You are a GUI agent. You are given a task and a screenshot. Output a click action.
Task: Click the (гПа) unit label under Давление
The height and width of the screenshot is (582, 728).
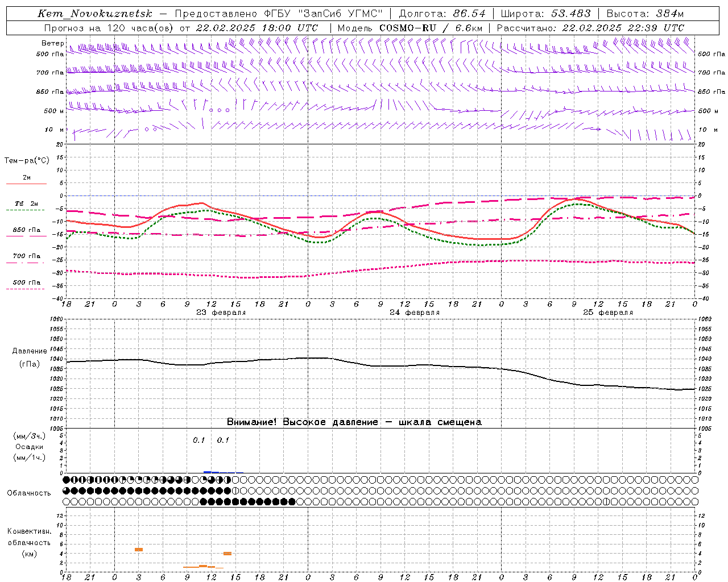29,364
